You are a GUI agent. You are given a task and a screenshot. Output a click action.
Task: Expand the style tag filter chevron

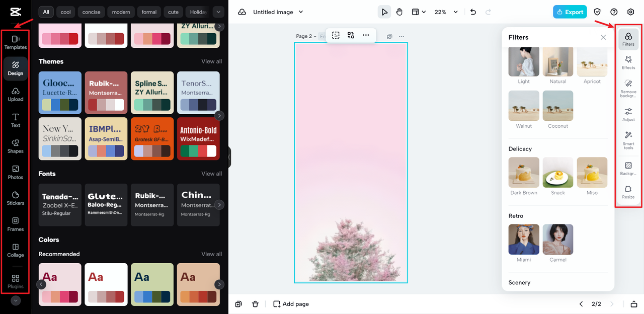click(218, 12)
